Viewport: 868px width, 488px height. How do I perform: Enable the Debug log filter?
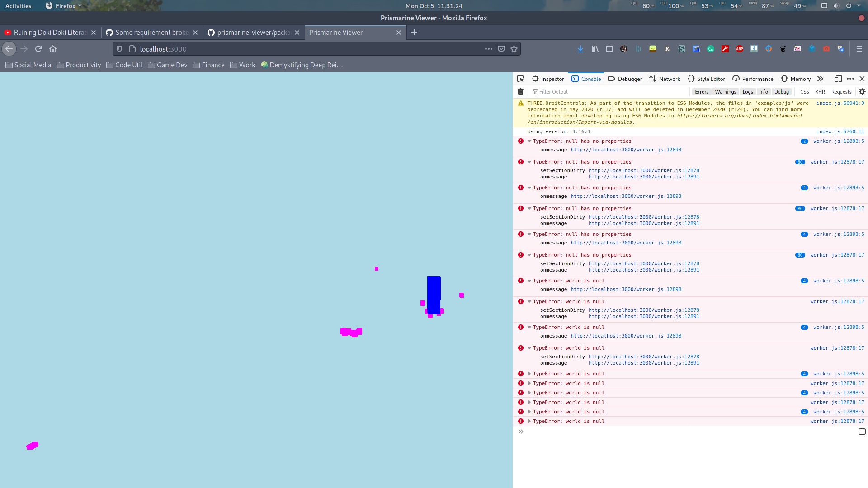[x=782, y=91]
